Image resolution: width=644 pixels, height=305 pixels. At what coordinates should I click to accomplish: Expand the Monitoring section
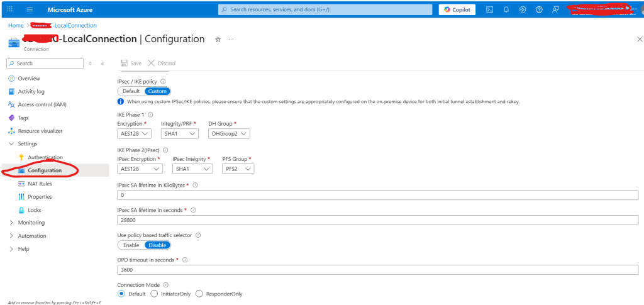pos(31,223)
